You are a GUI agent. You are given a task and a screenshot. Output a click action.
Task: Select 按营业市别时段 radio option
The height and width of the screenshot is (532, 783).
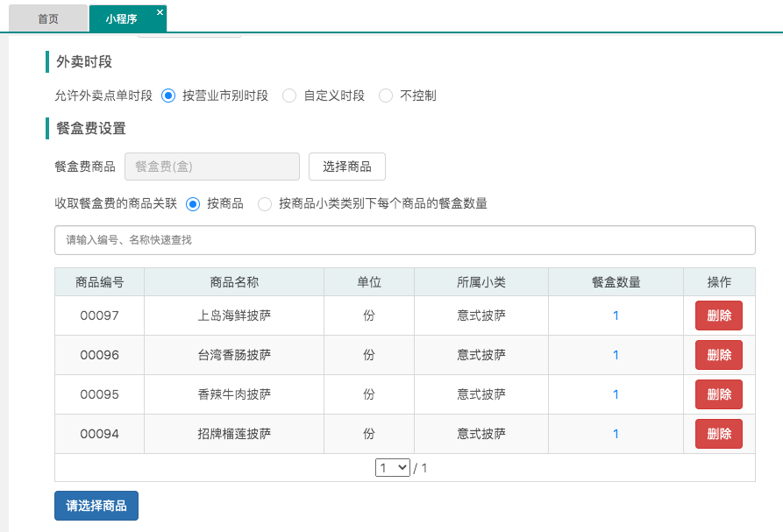click(168, 96)
